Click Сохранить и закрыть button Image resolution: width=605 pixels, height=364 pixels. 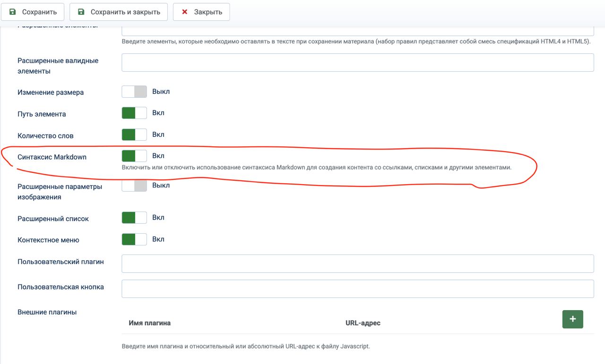point(119,12)
